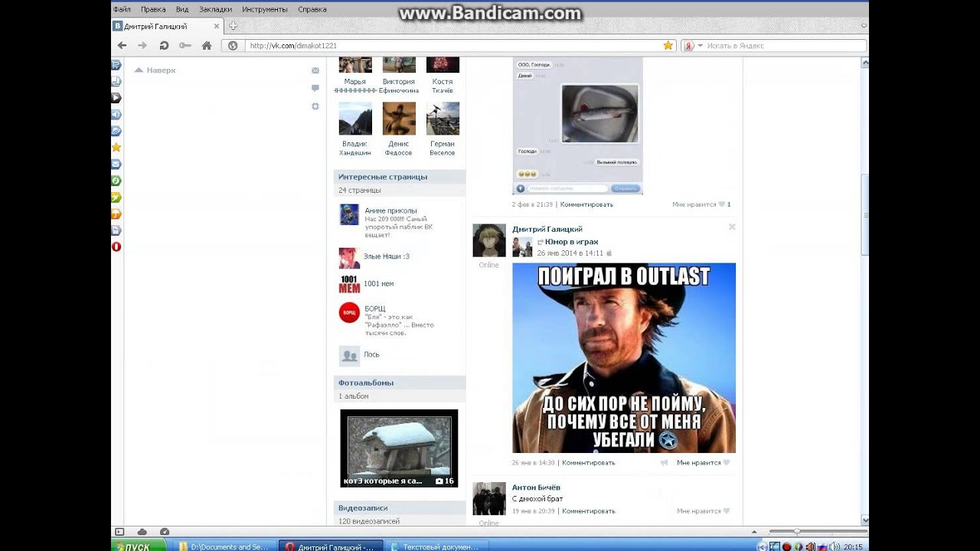Open the VK messages envelope icon

[315, 70]
